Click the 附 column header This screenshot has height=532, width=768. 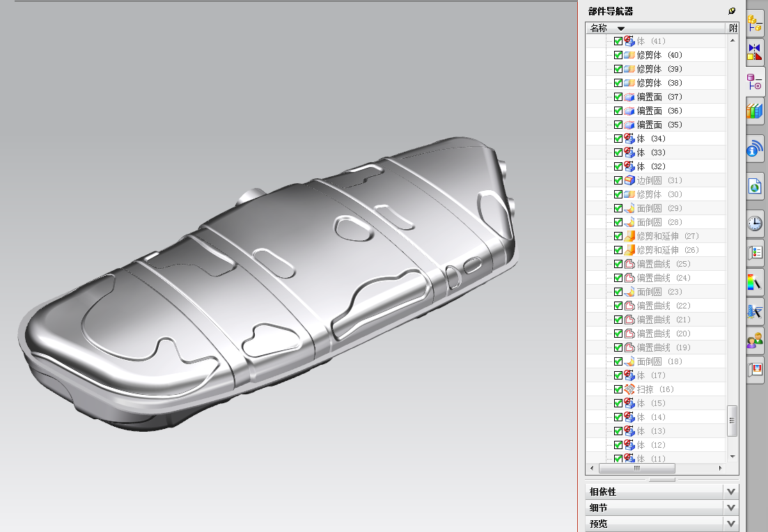[x=732, y=28]
